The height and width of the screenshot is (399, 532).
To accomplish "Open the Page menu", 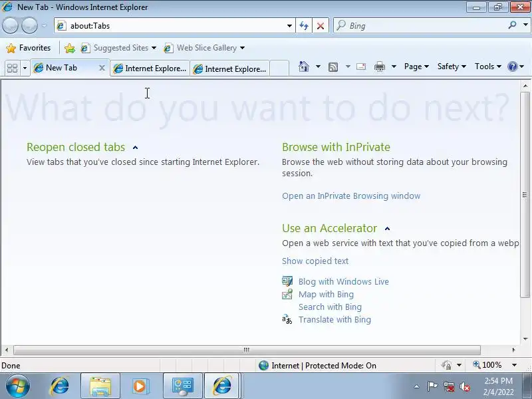I will click(416, 66).
